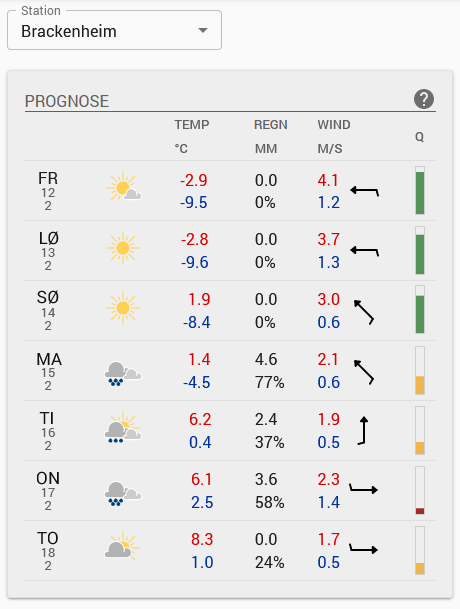Open the forecast help question mark
The image size is (460, 609).
(x=424, y=99)
